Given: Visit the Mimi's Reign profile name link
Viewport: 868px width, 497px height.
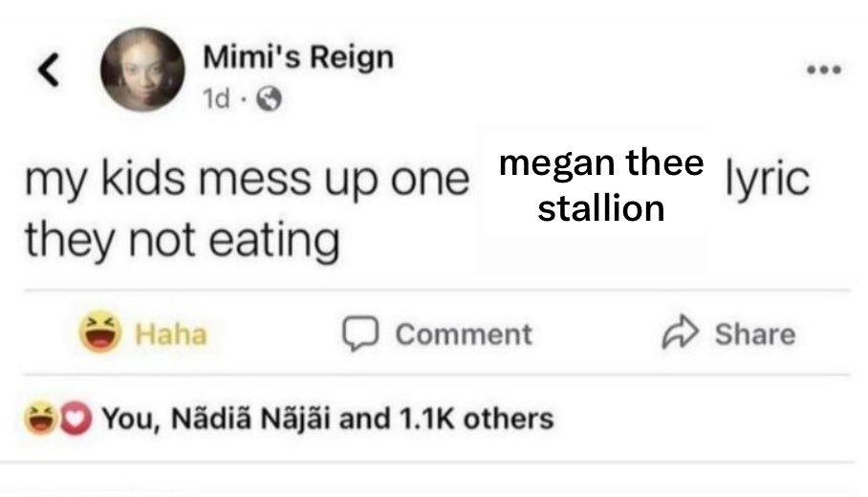Looking at the screenshot, I should click(x=298, y=57).
